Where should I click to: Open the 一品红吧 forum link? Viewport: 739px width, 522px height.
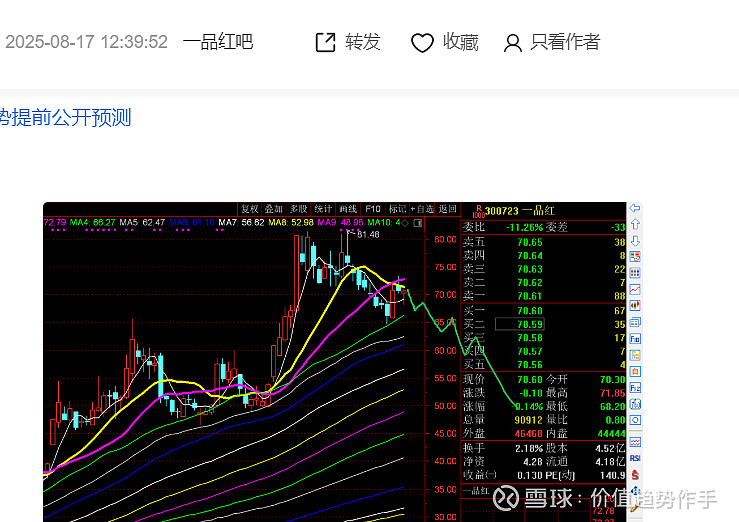(x=218, y=42)
